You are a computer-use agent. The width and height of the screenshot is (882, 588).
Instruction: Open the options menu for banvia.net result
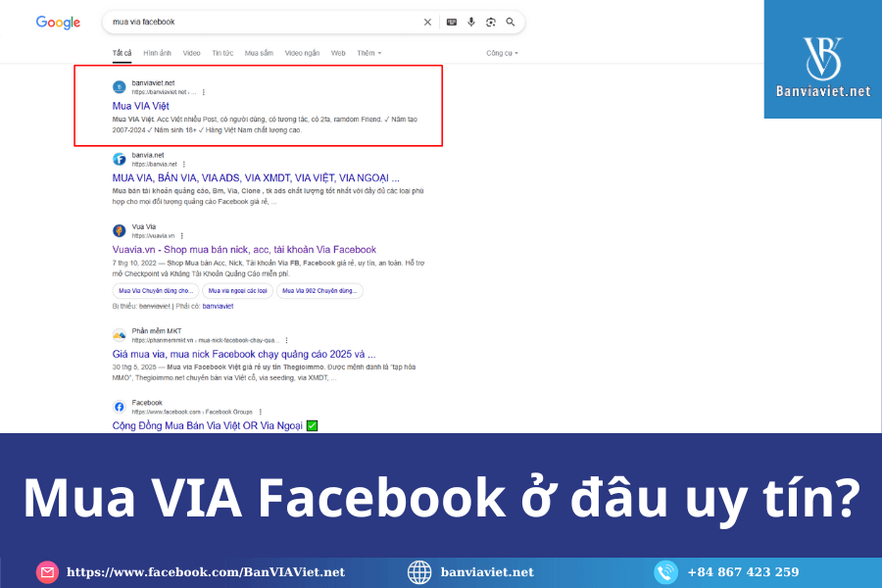pos(184,165)
